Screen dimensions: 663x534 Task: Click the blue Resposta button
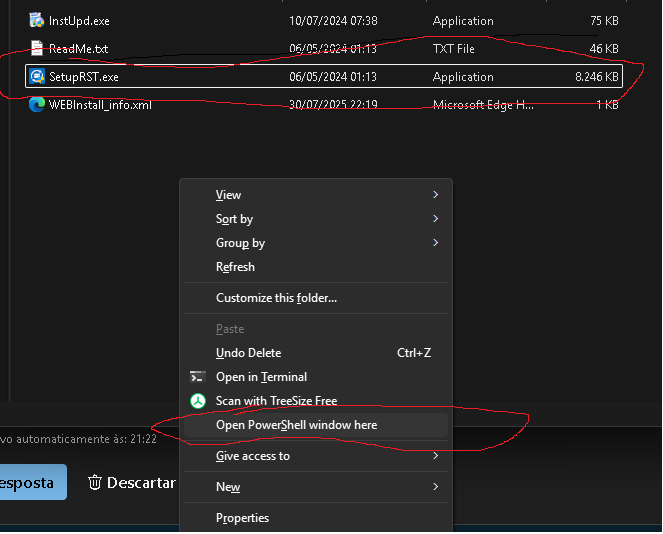click(33, 482)
